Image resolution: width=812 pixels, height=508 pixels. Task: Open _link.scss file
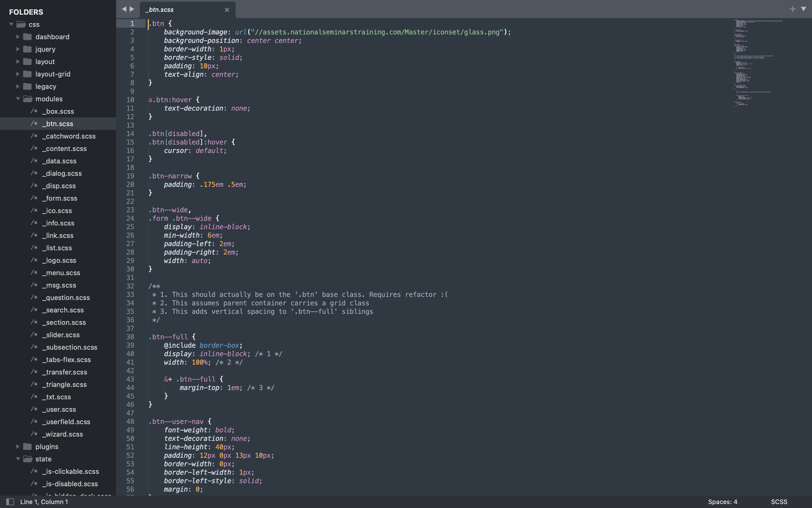(58, 236)
